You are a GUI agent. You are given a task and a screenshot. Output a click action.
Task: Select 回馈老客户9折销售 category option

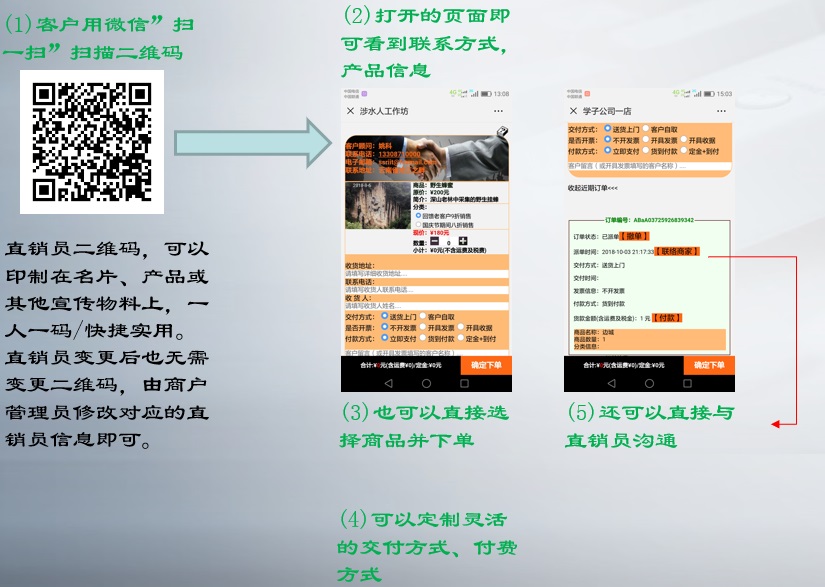point(418,216)
